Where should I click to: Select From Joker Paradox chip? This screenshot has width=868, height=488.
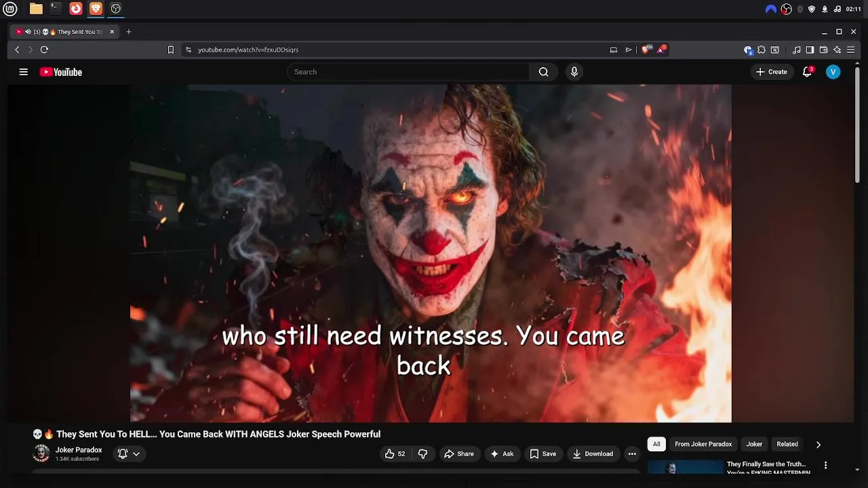coord(703,444)
